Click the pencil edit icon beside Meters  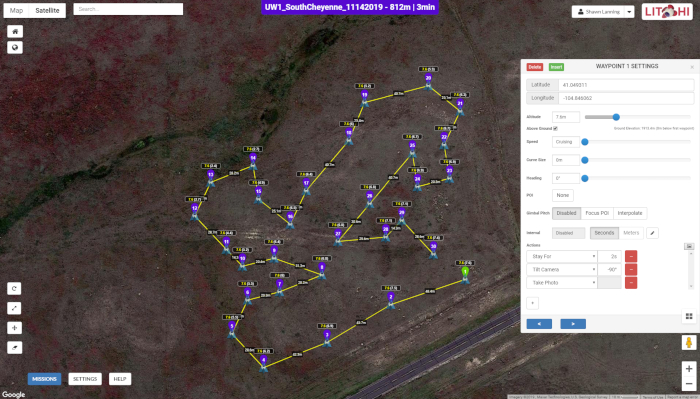(652, 233)
